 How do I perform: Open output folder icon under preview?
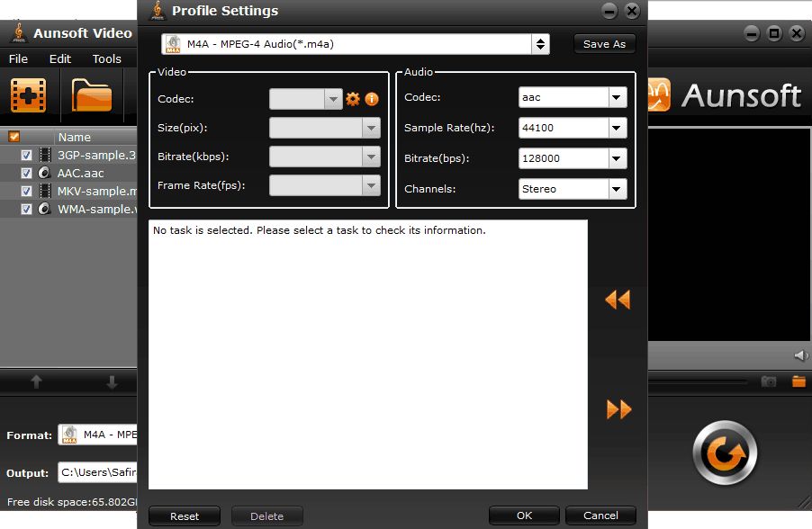(798, 381)
